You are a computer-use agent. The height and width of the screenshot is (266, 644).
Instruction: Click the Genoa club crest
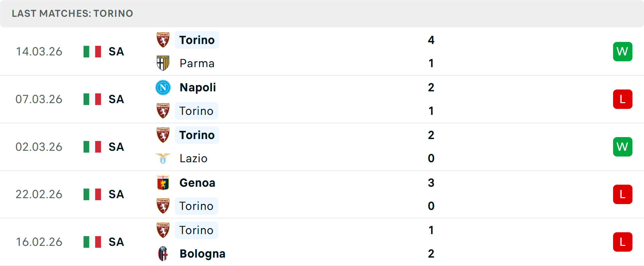point(163,183)
